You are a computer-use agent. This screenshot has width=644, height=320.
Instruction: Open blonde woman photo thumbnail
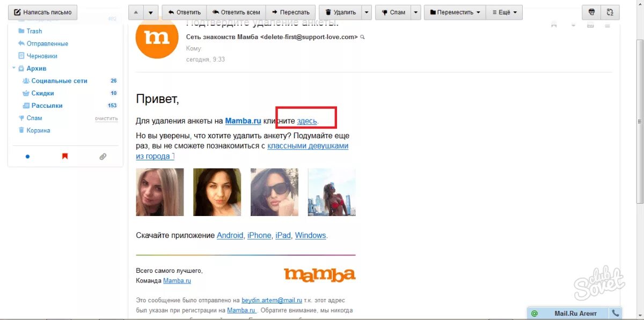click(160, 192)
